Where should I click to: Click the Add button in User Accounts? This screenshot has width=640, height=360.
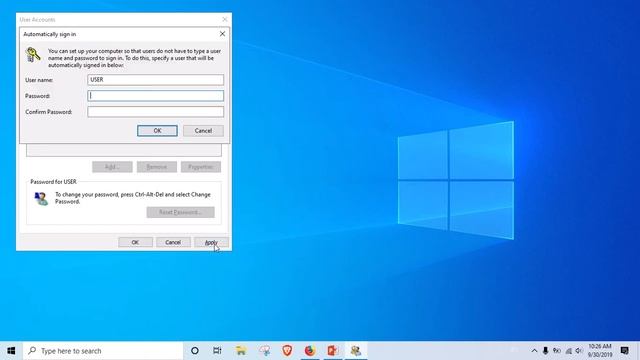[112, 167]
